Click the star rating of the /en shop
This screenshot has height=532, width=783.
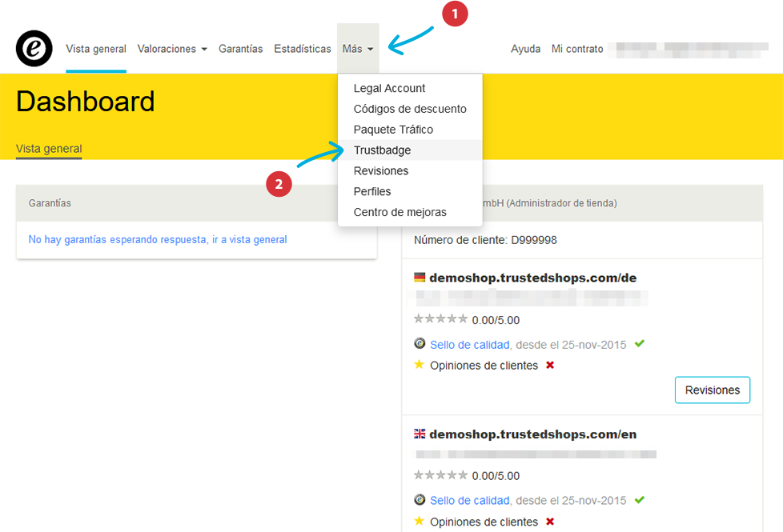[440, 474]
